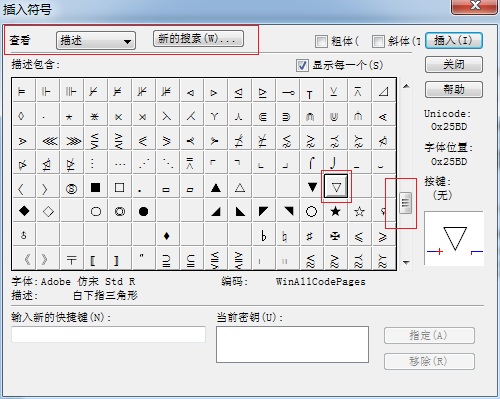
Task: Select the black diamond symbol
Action: coord(24,211)
